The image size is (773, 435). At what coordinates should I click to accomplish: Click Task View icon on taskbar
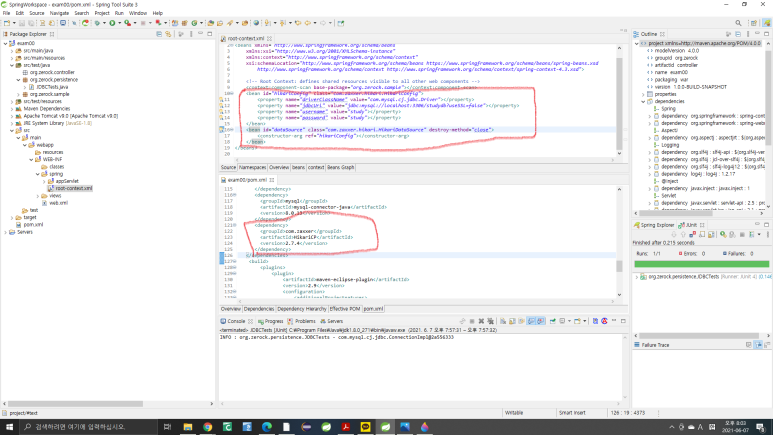(167, 427)
